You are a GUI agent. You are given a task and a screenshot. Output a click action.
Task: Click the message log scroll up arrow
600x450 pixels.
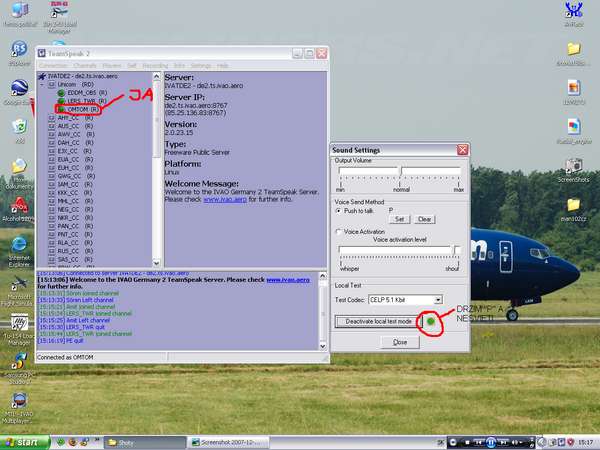click(x=323, y=276)
